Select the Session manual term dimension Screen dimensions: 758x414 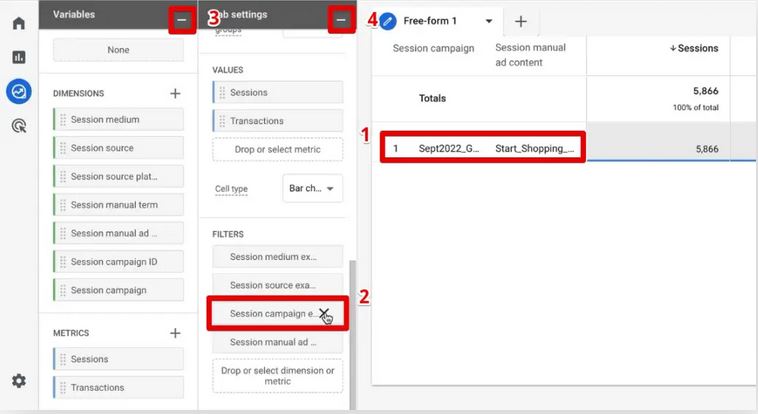pyautogui.click(x=118, y=205)
